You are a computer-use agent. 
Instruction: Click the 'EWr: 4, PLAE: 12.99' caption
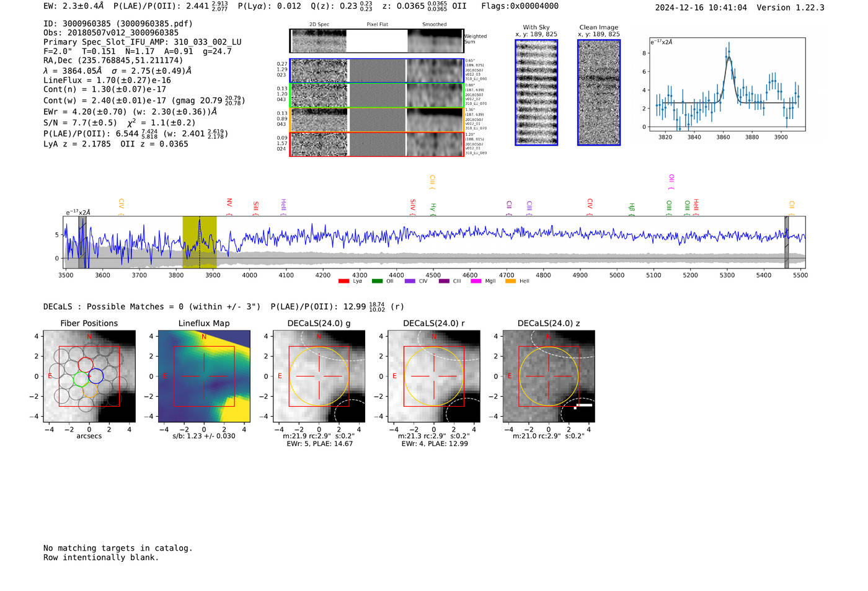(434, 443)
